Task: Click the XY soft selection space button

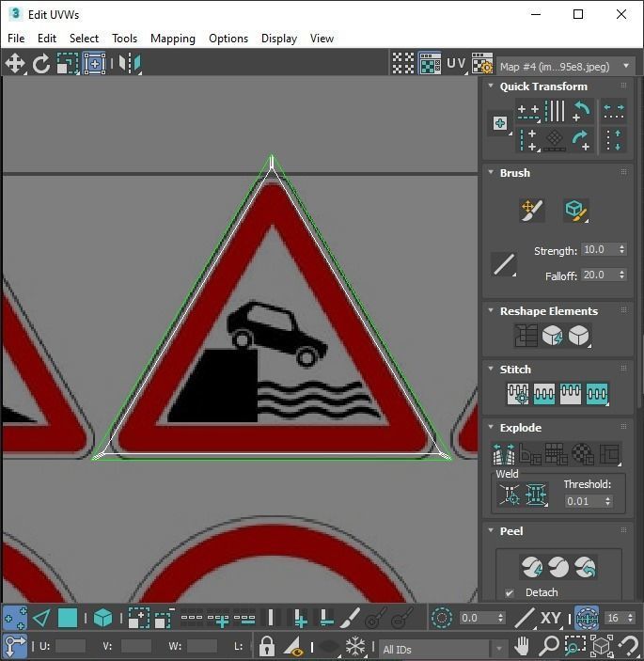Action: pyautogui.click(x=550, y=618)
